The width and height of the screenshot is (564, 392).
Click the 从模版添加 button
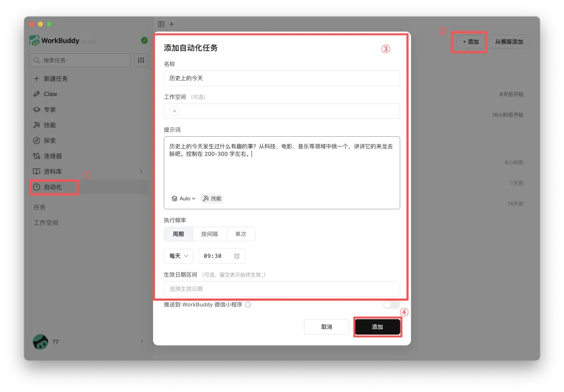click(509, 42)
